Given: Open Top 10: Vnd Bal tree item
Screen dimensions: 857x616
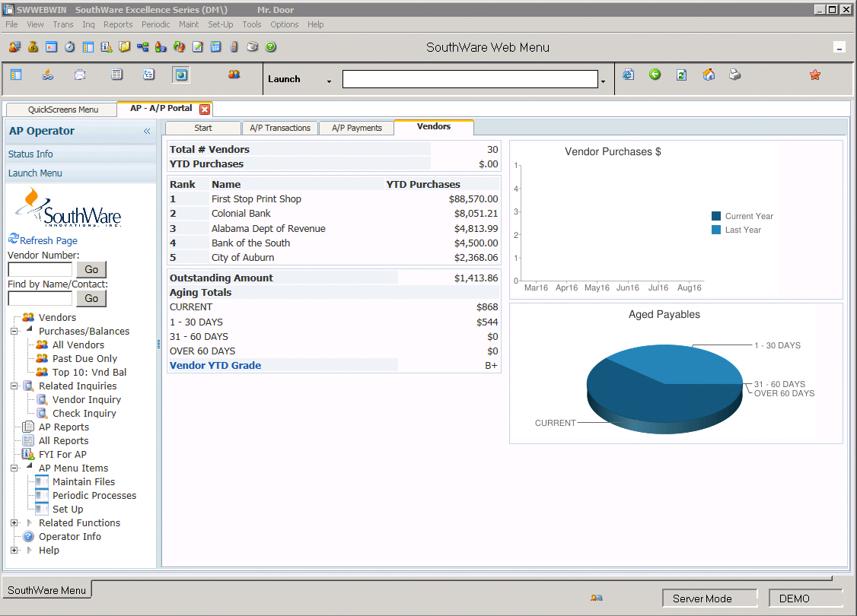Looking at the screenshot, I should click(89, 372).
